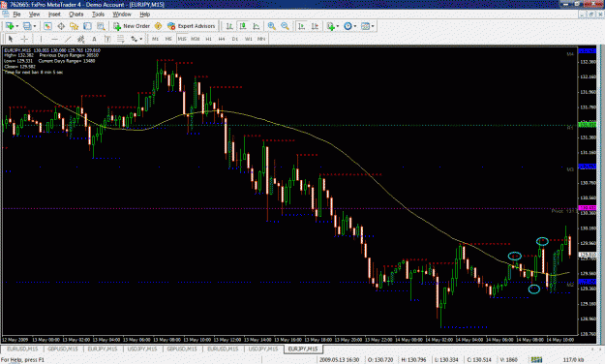Toggle chart auto scroll icon
This screenshot has height=364, width=605.
click(x=302, y=26)
